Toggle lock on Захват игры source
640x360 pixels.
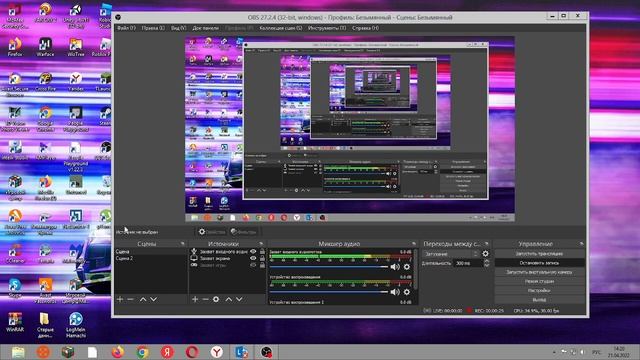[x=262, y=265]
